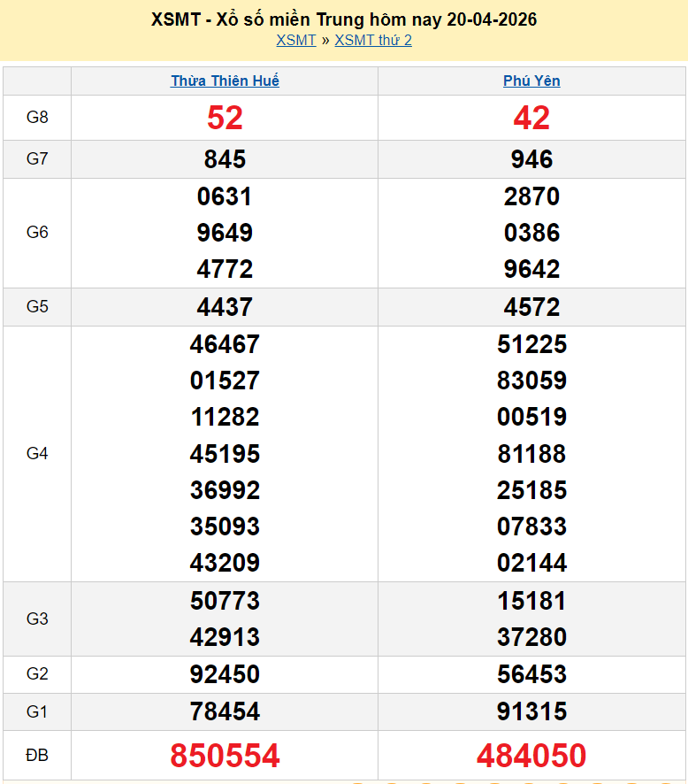The width and height of the screenshot is (688, 784).
Task: Click the ĐB row label
Action: [x=37, y=755]
